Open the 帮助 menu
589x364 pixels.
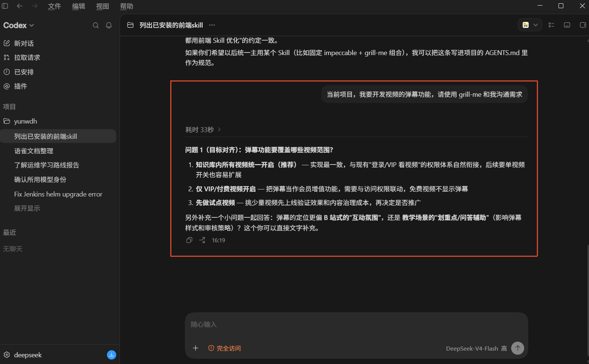click(127, 6)
